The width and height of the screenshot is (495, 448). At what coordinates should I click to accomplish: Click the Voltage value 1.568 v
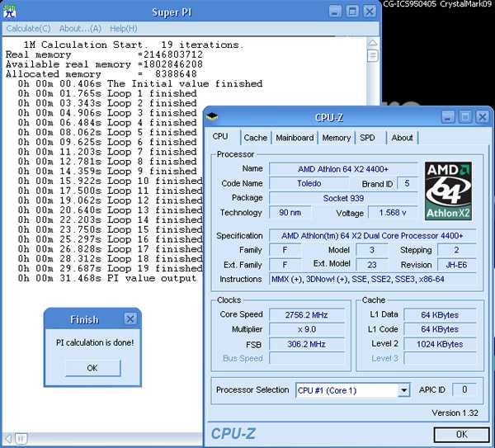click(x=393, y=213)
